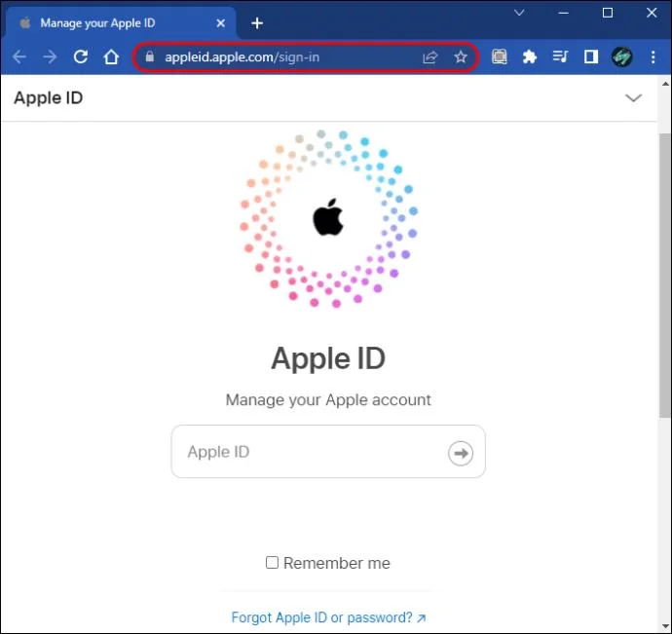Click the scrollbar up arrow
672x634 pixels.
coord(665,84)
